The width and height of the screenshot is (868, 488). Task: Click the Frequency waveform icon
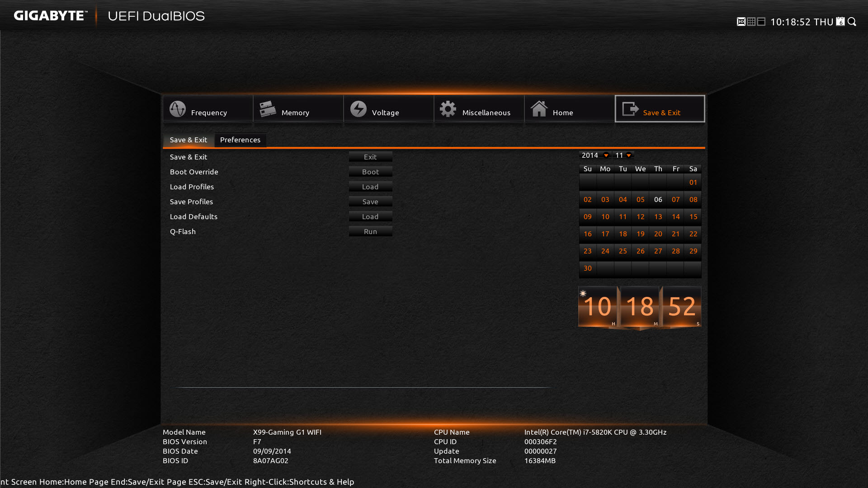(x=178, y=109)
